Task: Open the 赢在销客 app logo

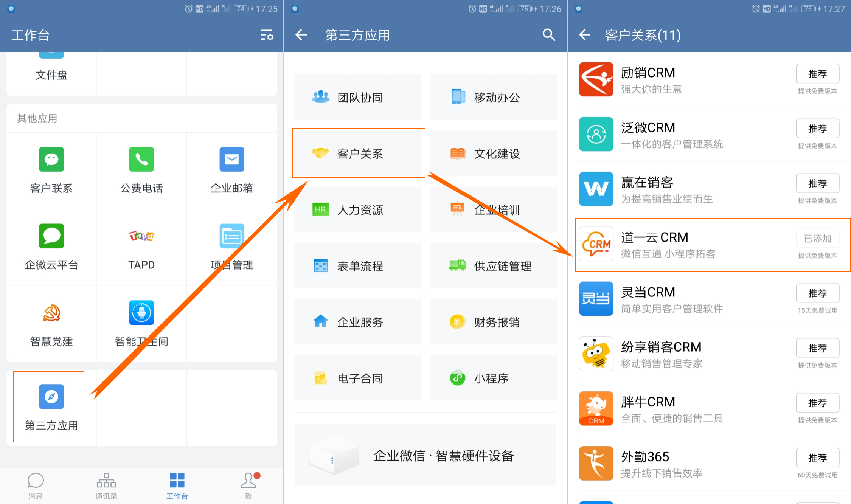Action: coord(596,189)
